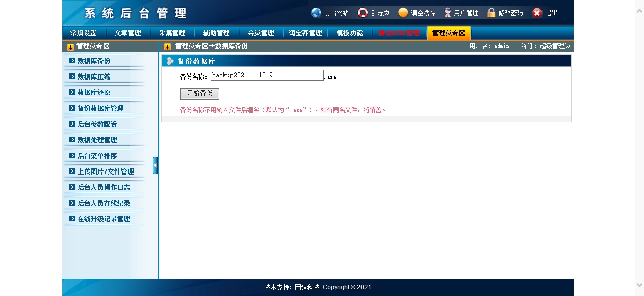Collapse the left sidebar with the splitter handle

point(156,165)
